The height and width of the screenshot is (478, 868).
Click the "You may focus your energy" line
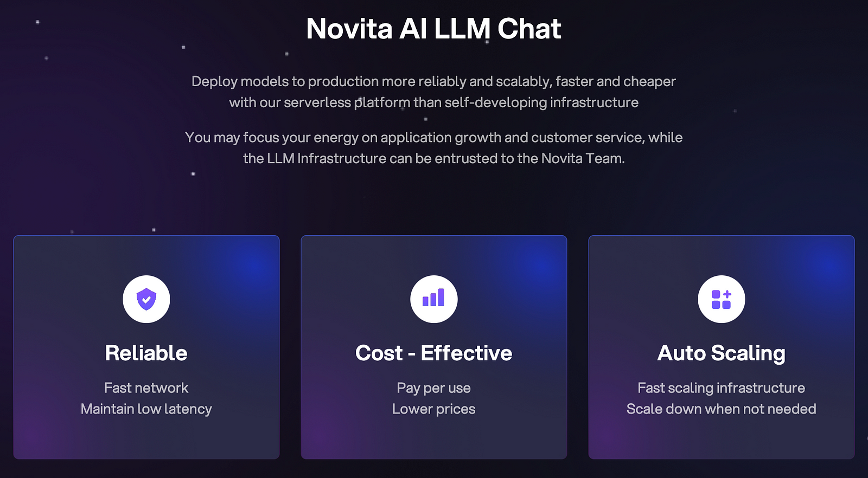point(433,138)
